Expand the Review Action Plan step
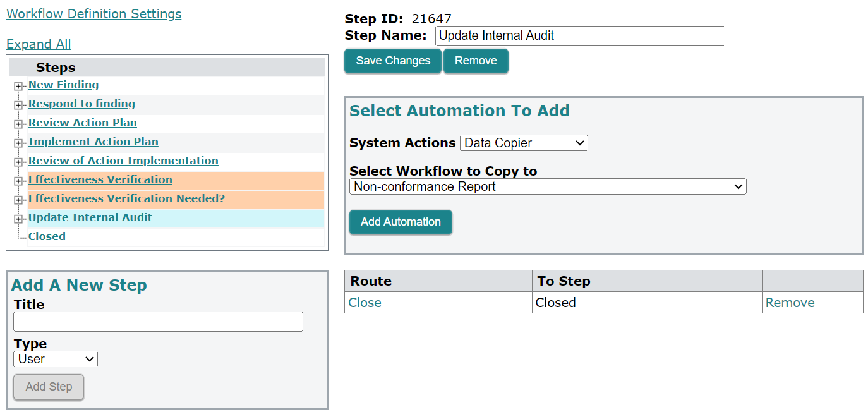Viewport: 868px width, 412px height. (18, 123)
